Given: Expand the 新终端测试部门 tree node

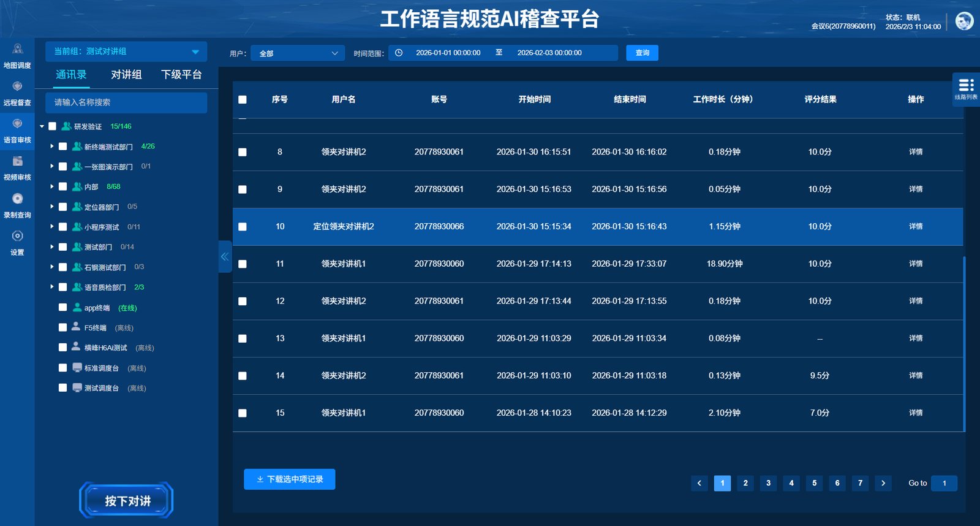Looking at the screenshot, I should pyautogui.click(x=52, y=147).
